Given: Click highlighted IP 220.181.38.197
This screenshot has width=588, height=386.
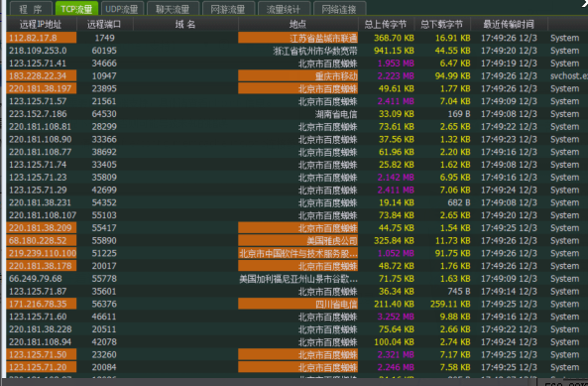Looking at the screenshot, I should [x=42, y=88].
